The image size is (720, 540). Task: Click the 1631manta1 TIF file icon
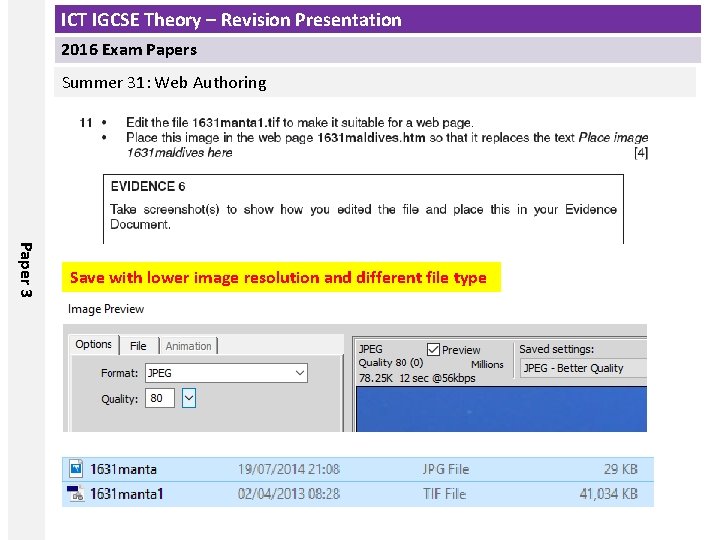click(76, 494)
